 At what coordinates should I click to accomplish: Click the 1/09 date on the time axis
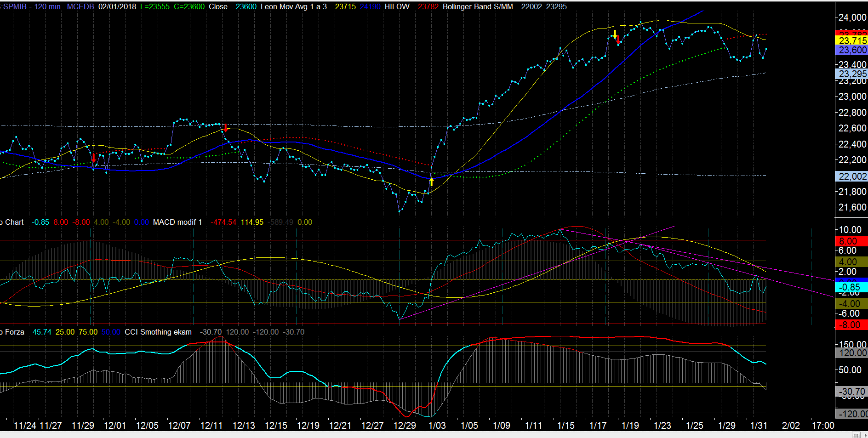(x=502, y=425)
